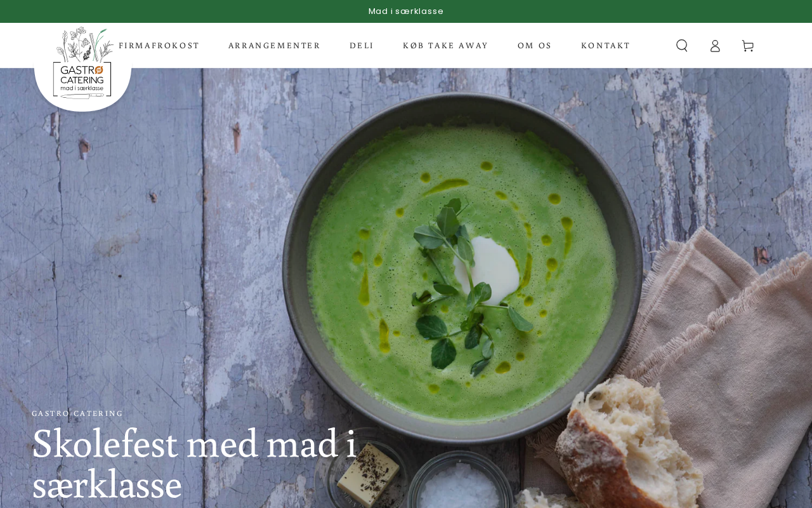Click the 'Skolefest med mad i særklasse' heading

tap(194, 464)
